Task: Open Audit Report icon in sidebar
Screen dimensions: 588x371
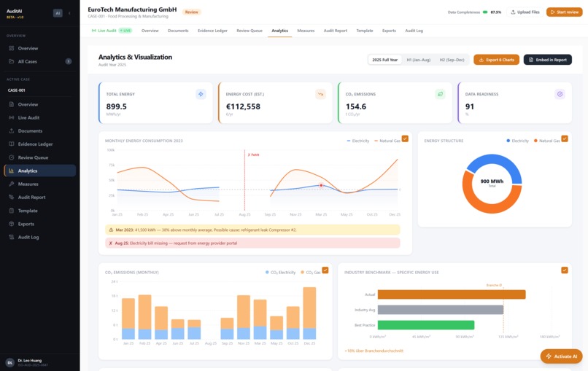Action: click(11, 197)
